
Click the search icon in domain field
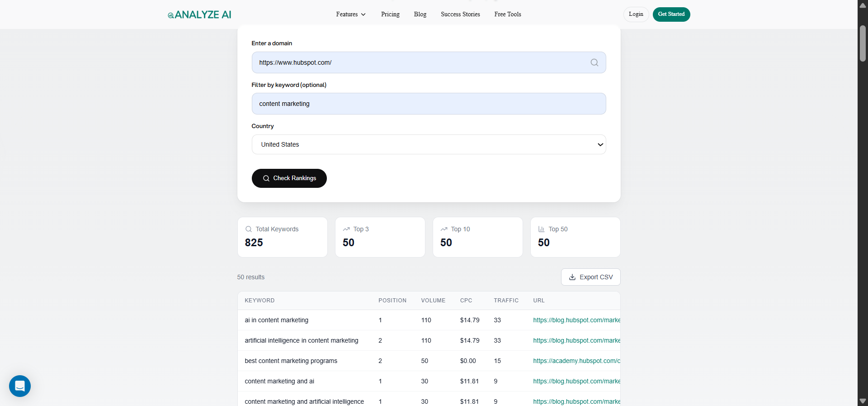594,62
